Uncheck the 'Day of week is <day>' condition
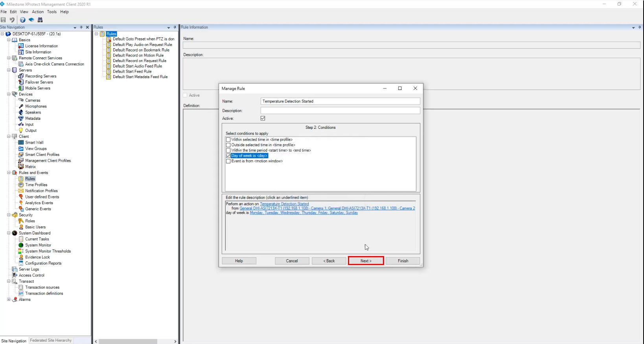The width and height of the screenshot is (644, 344). tap(228, 156)
